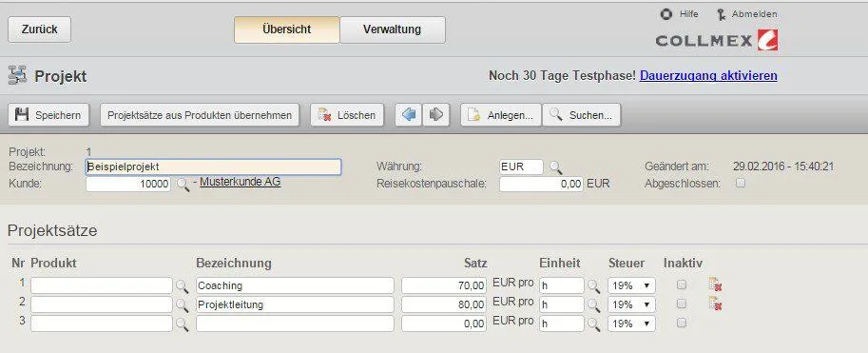
Task: Click the Reisekostenpauschale amount field
Action: [541, 184]
